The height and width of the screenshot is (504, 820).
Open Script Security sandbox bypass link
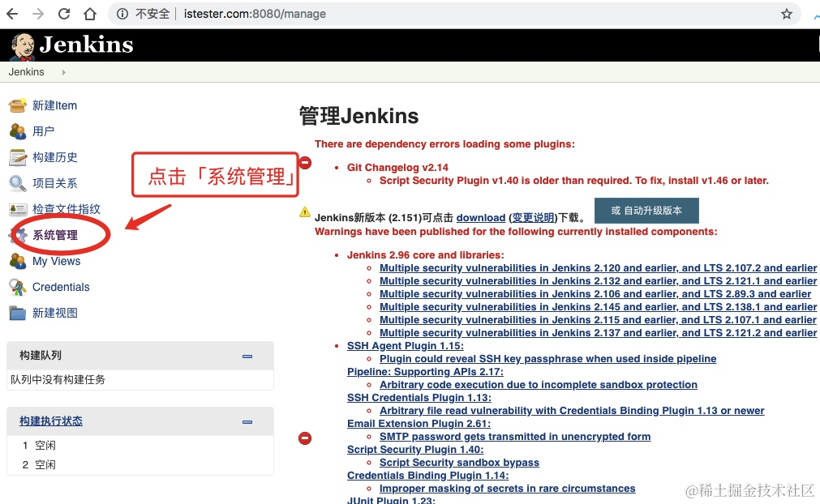click(x=459, y=463)
